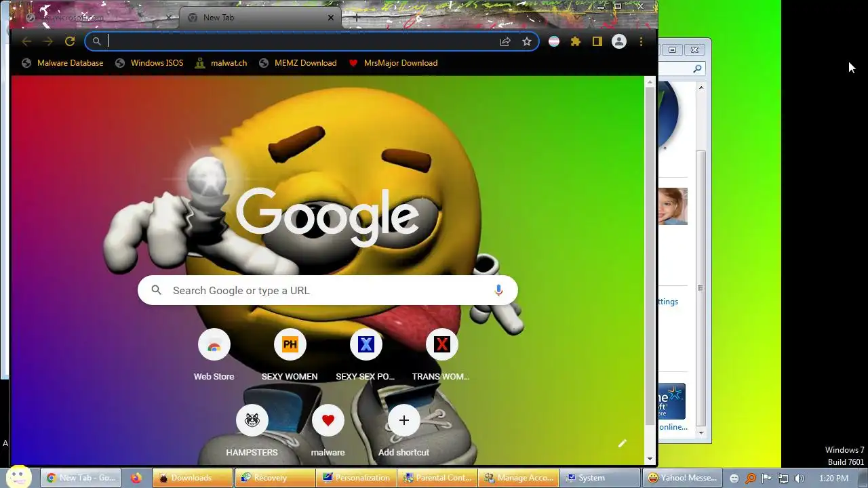The height and width of the screenshot is (488, 868).
Task: Click the customize Chrome pencil icon
Action: click(x=623, y=443)
